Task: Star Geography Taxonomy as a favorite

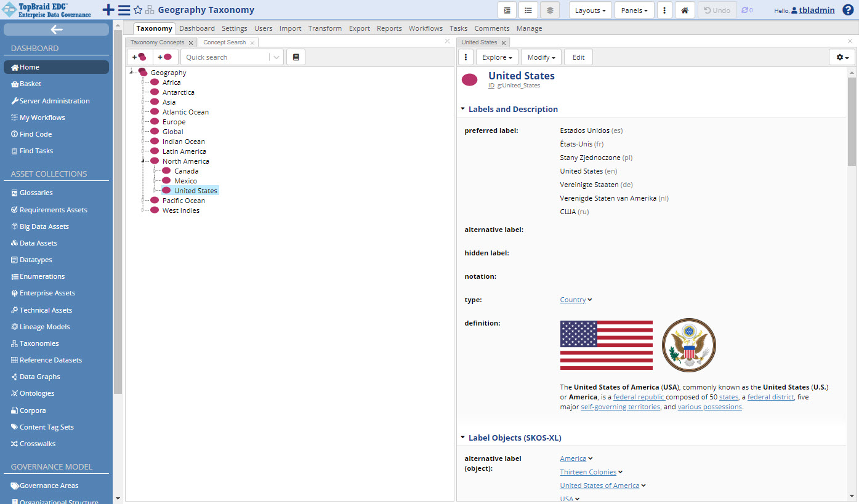Action: point(138,10)
